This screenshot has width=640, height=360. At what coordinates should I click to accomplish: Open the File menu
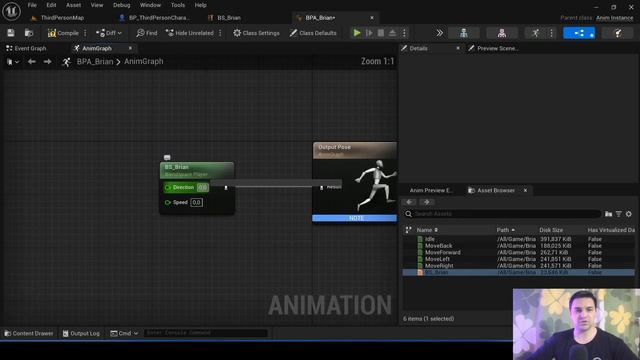click(x=32, y=5)
